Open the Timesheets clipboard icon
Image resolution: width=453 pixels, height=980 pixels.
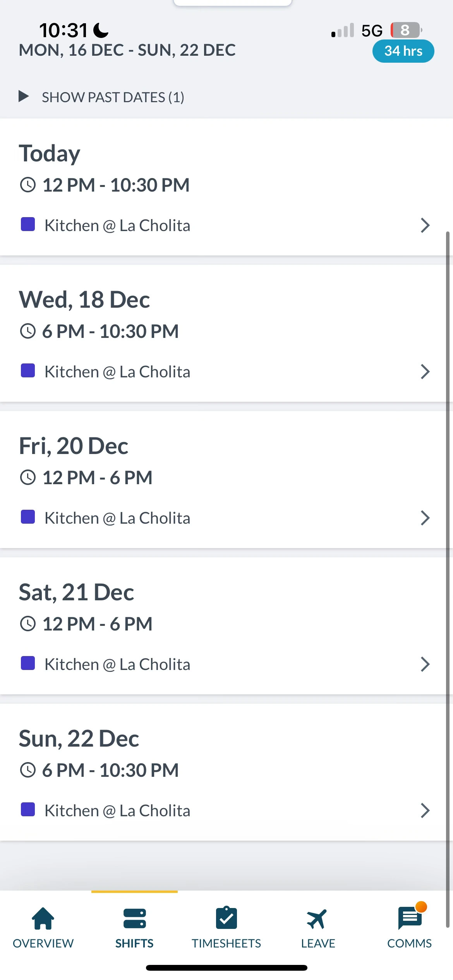pyautogui.click(x=226, y=918)
